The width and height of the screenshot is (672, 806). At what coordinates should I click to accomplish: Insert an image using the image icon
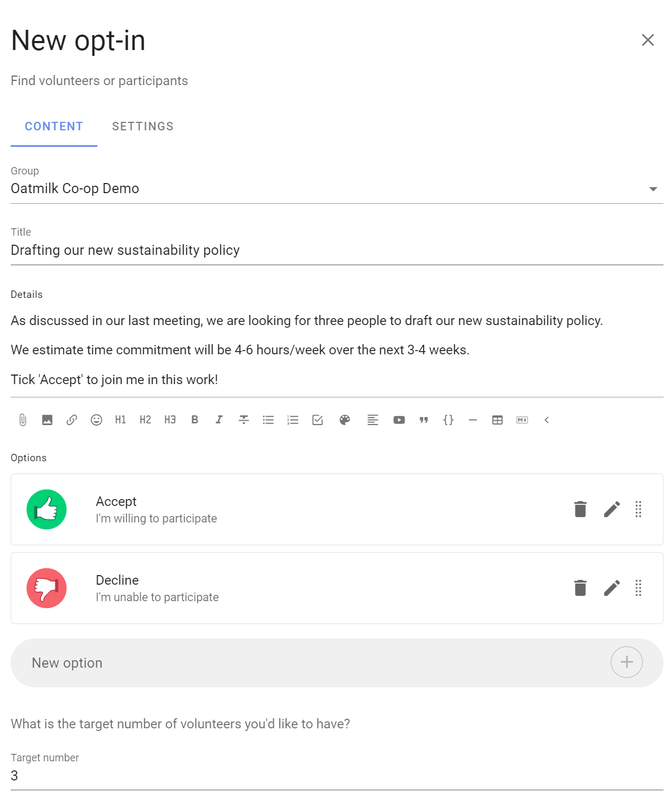[47, 420]
